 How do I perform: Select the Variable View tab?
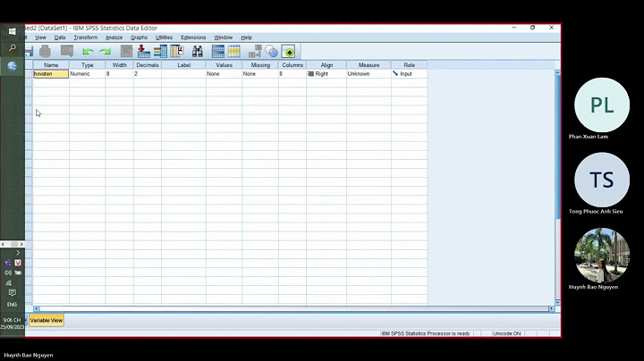[47, 321]
